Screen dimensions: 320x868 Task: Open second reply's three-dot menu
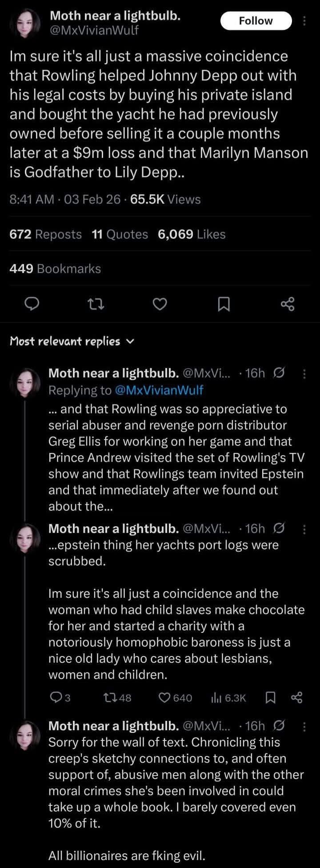[x=304, y=528]
